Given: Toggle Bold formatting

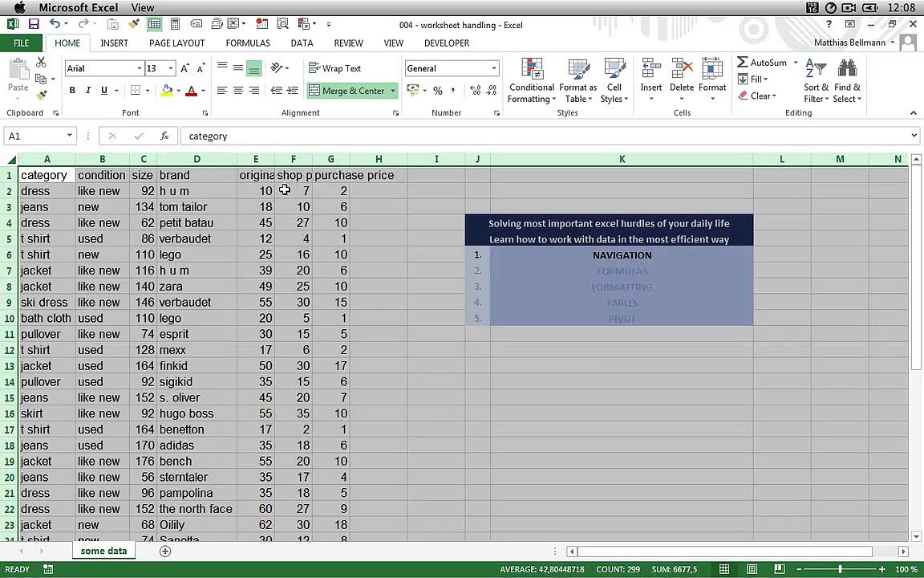Looking at the screenshot, I should 72,90.
